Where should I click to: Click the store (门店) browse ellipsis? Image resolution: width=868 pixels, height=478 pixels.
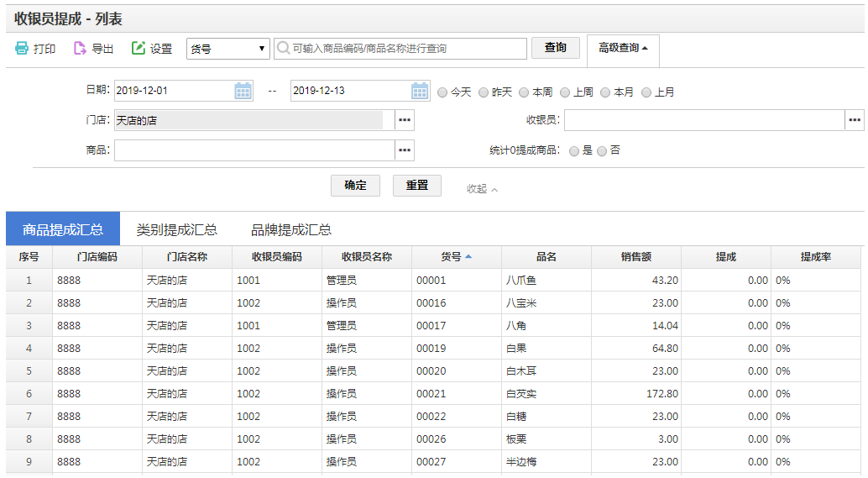click(405, 121)
